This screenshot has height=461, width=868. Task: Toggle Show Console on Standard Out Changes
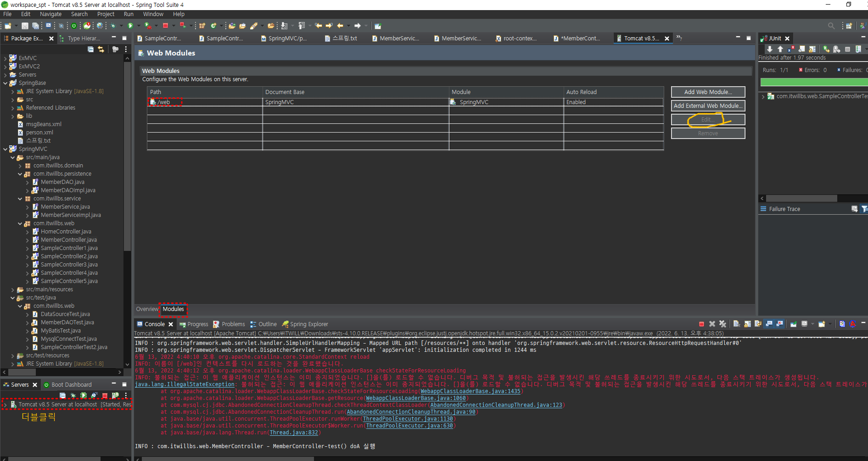pyautogui.click(x=769, y=324)
